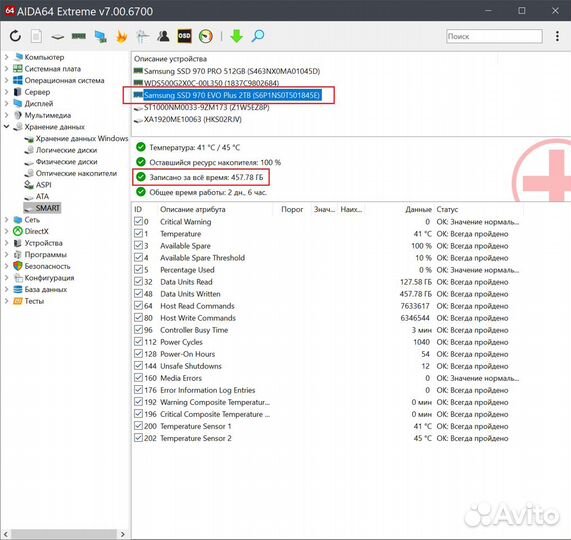Launch the disk benchmark toolbar icon
This screenshot has height=540, width=571.
[58, 36]
